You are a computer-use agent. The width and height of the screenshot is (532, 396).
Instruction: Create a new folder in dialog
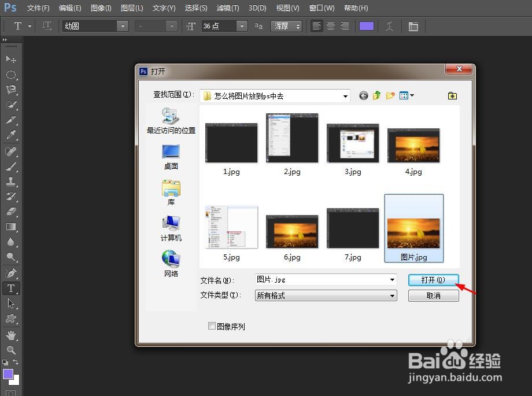pos(390,96)
